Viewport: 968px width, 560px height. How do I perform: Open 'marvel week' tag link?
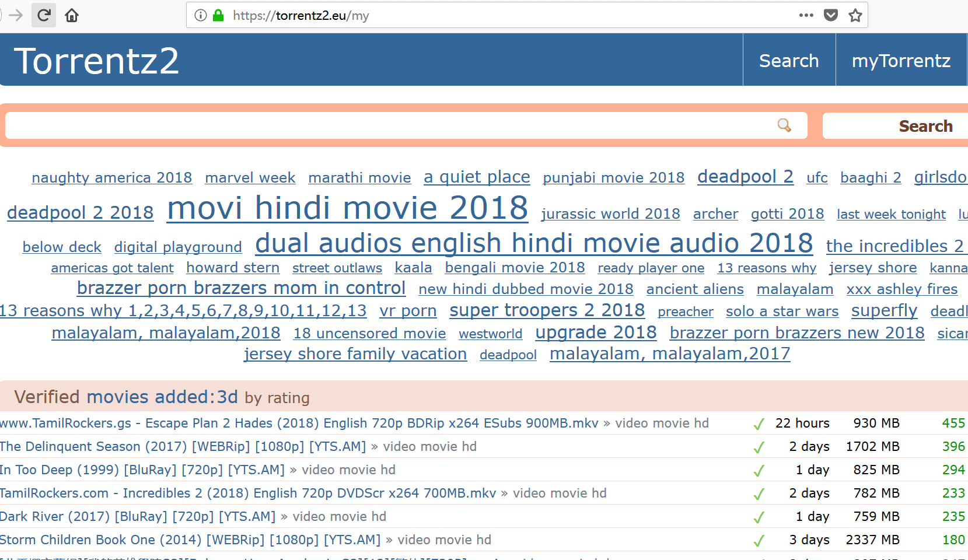click(250, 177)
